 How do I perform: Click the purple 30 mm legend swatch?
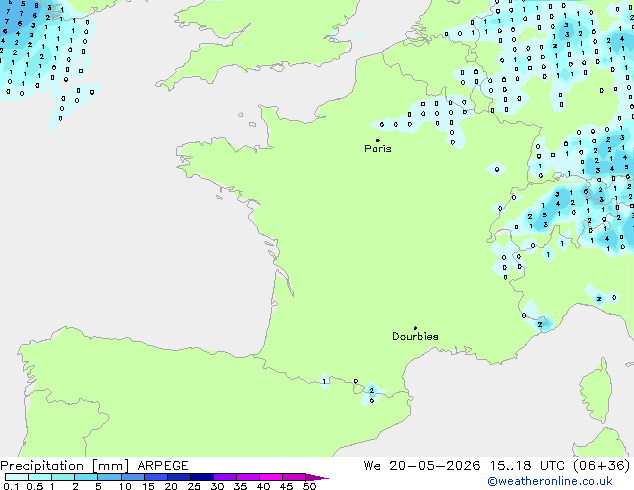[x=225, y=477]
